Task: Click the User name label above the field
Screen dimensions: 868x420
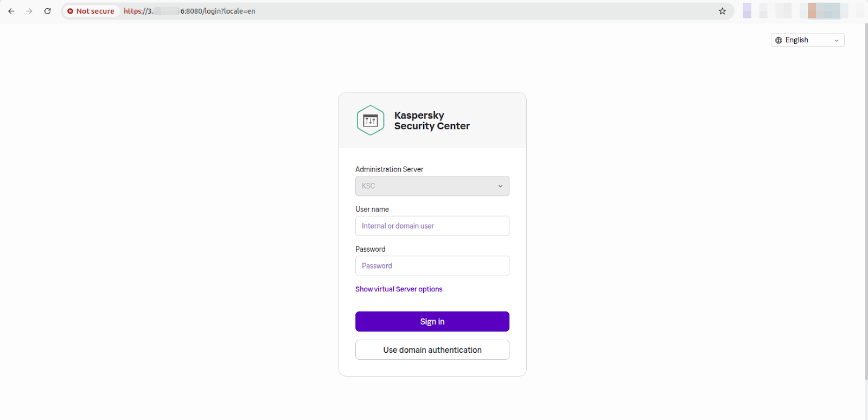Action: click(372, 209)
